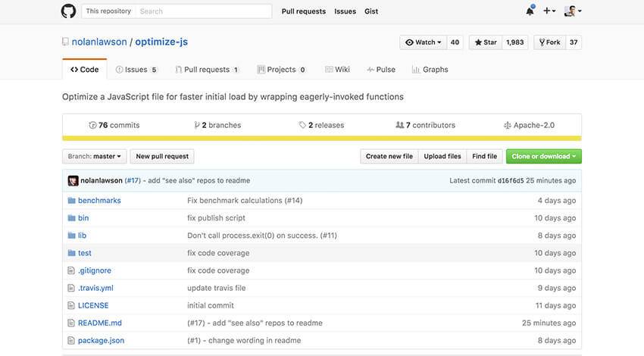The width and height of the screenshot is (644, 356).
Task: Open the optimize-js repository name link
Action: pyautogui.click(x=161, y=42)
